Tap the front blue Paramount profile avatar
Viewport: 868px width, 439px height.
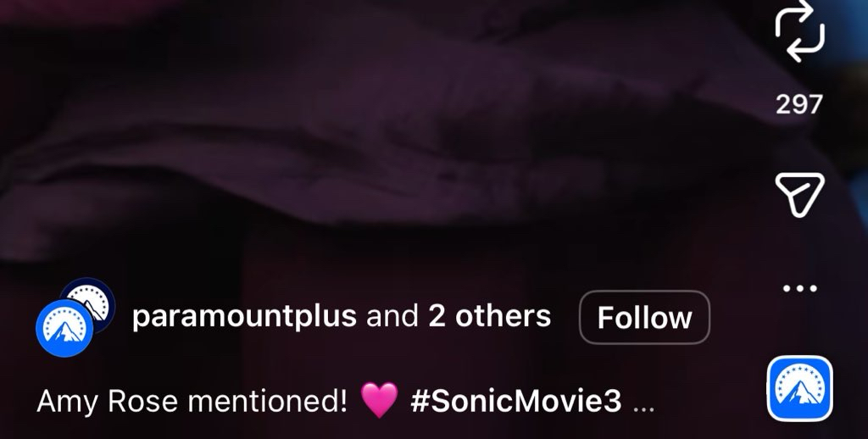click(64, 328)
